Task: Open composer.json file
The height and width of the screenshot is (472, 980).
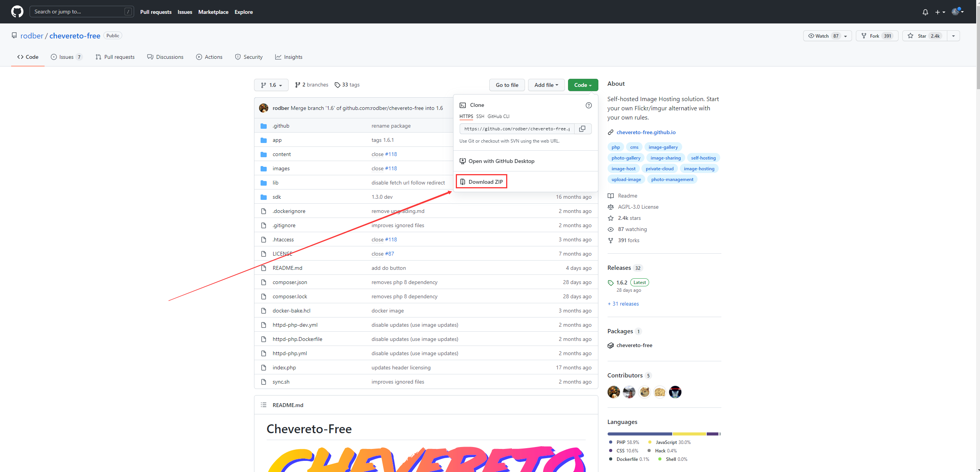Action: [x=290, y=282]
